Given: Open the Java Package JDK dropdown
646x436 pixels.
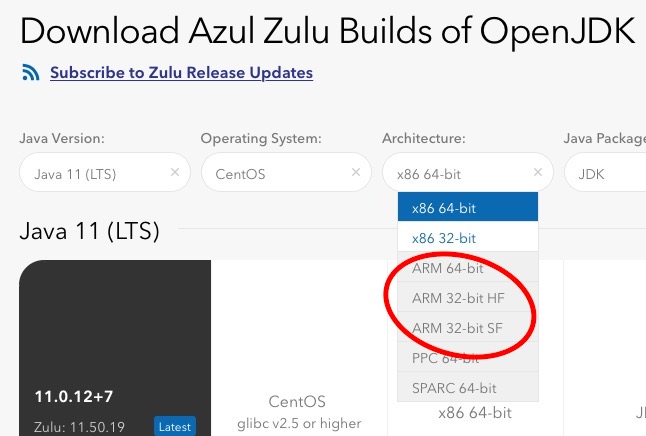Looking at the screenshot, I should click(x=604, y=173).
